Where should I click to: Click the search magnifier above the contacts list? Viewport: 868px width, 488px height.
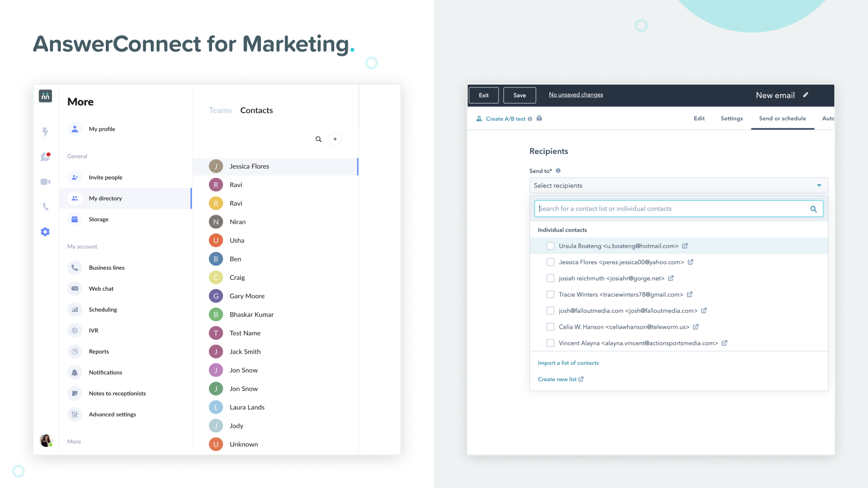tap(319, 139)
